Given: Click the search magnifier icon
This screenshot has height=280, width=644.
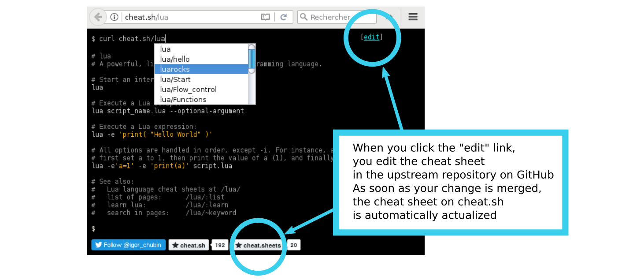Looking at the screenshot, I should pyautogui.click(x=303, y=17).
